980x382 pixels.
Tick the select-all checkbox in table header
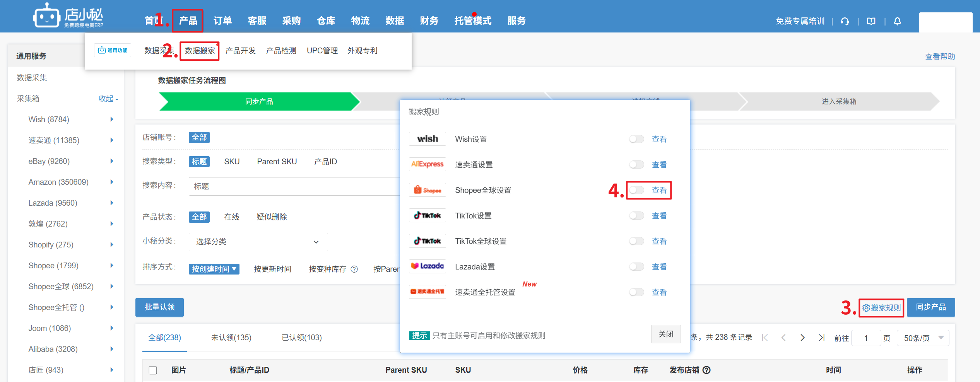point(153,370)
